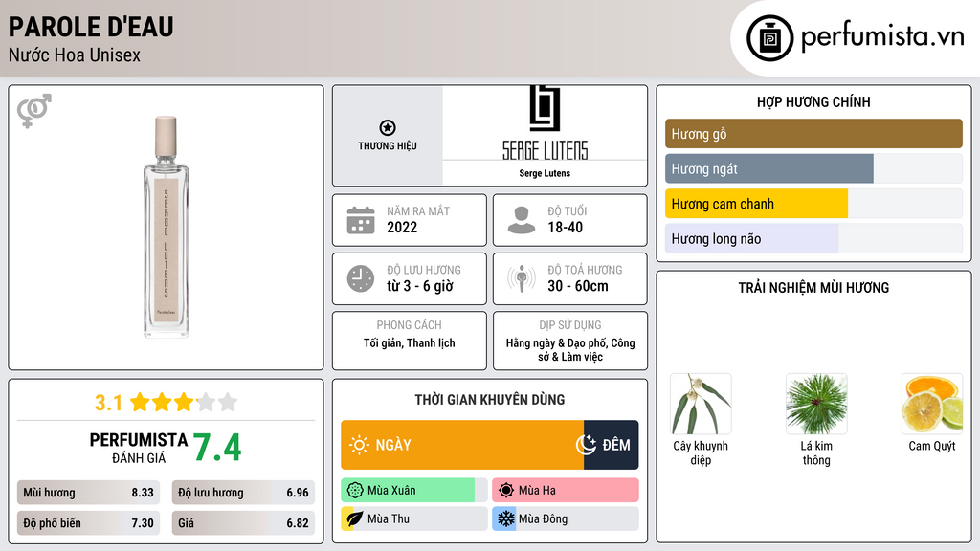Click the yellow Hương cam chanh bar
Viewport: 980px width, 551px height.
tap(756, 204)
